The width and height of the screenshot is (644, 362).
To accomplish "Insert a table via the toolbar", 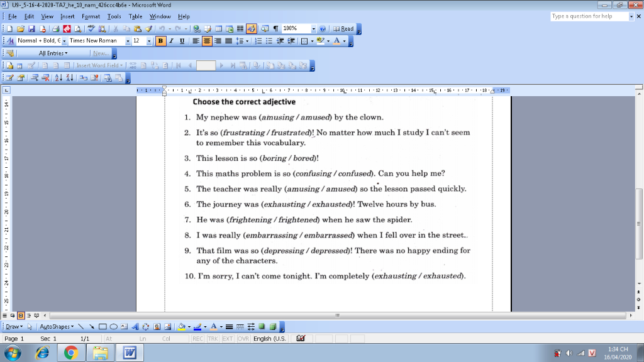I will coord(218,29).
